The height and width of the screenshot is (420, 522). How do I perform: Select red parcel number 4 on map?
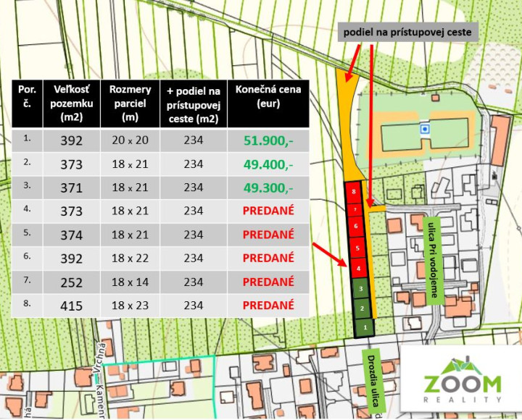[x=358, y=269]
